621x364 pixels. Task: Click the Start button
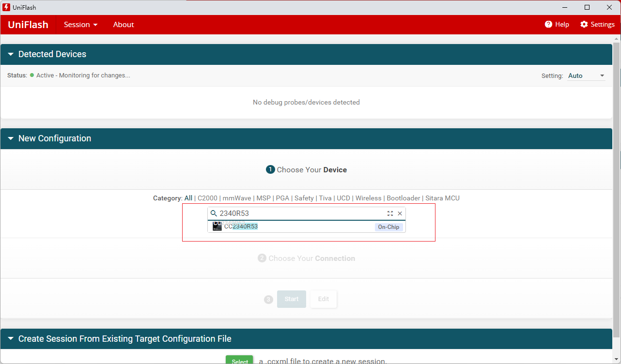(292, 299)
